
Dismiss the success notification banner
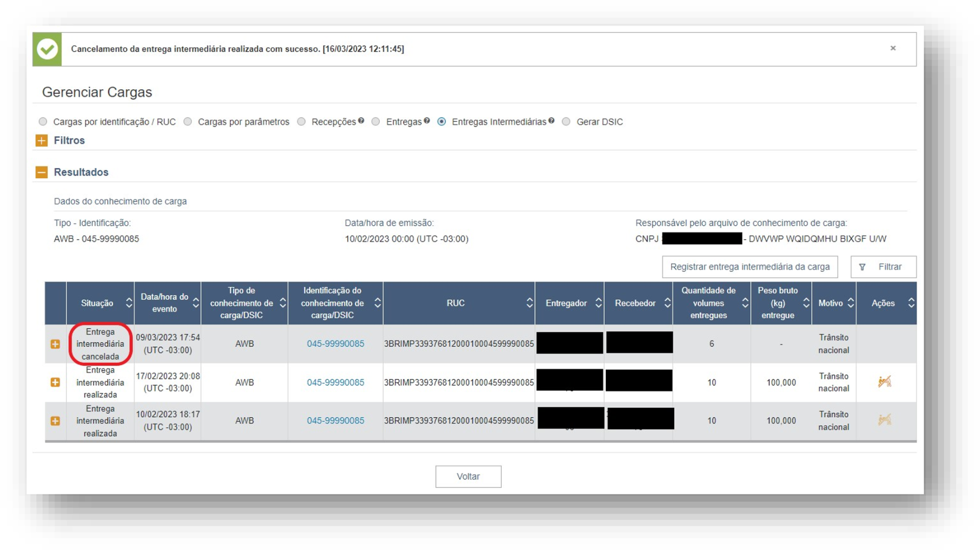pyautogui.click(x=893, y=48)
